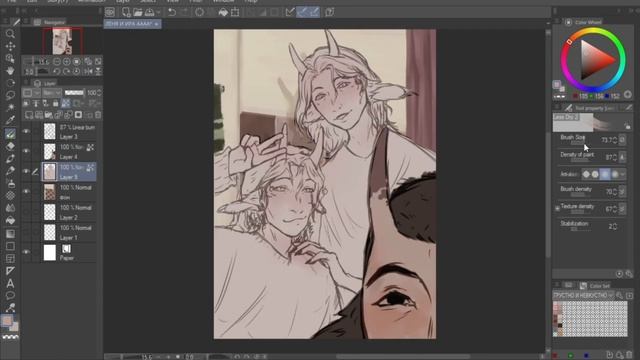
Task: Click main drawing color swatch in toolbar
Action: 7,320
